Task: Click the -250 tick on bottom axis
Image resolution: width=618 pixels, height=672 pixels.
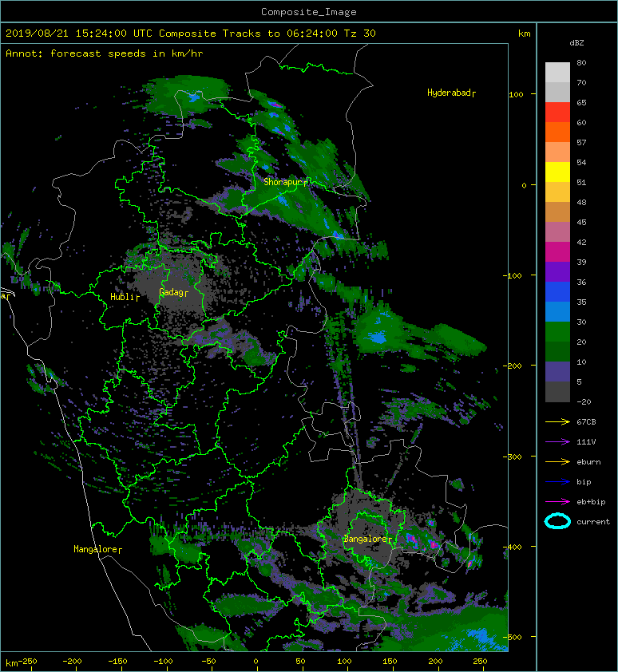Action: (29, 662)
